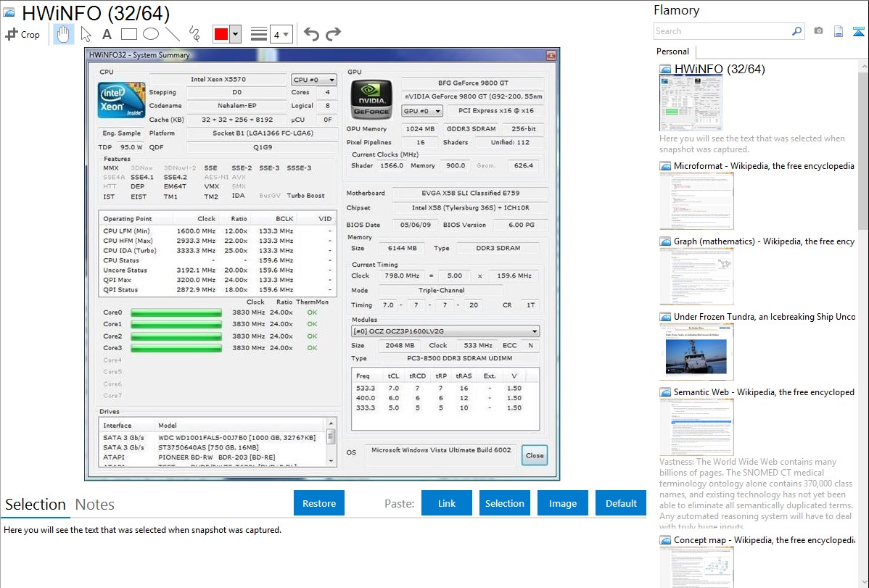Open the color picker dropdown arrow

pos(235,34)
